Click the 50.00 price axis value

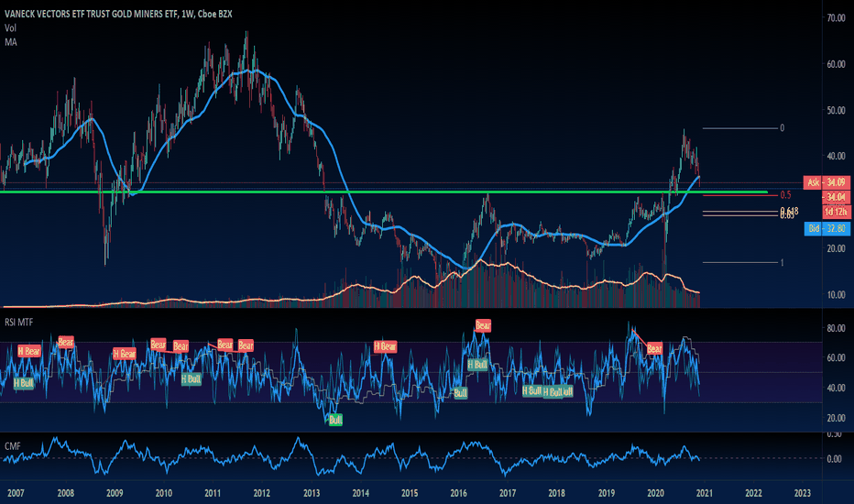[836, 110]
